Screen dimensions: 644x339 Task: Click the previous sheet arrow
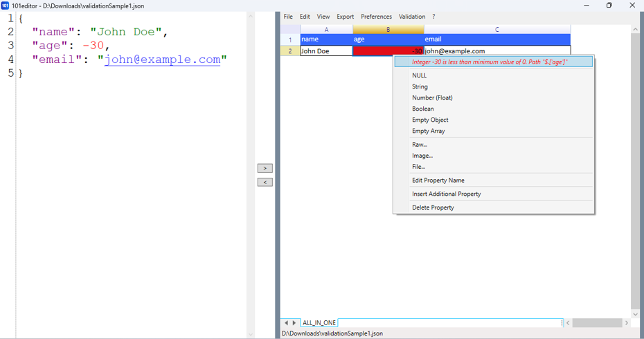286,323
